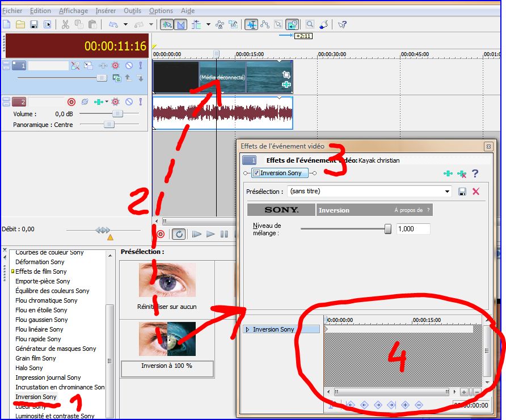This screenshot has height=420, width=506.
Task: Arm audio track 2 for recording
Action: tap(71, 102)
